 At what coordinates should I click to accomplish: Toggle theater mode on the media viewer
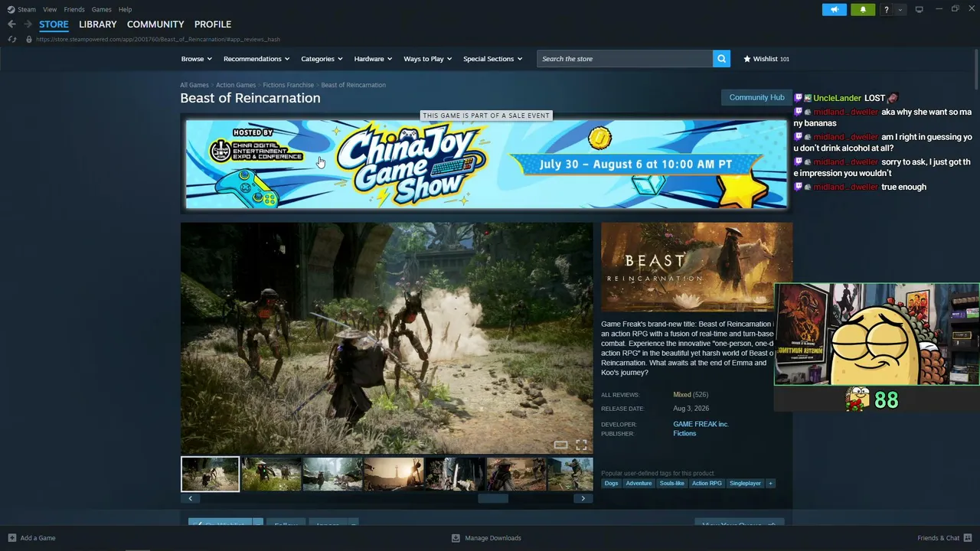point(561,445)
